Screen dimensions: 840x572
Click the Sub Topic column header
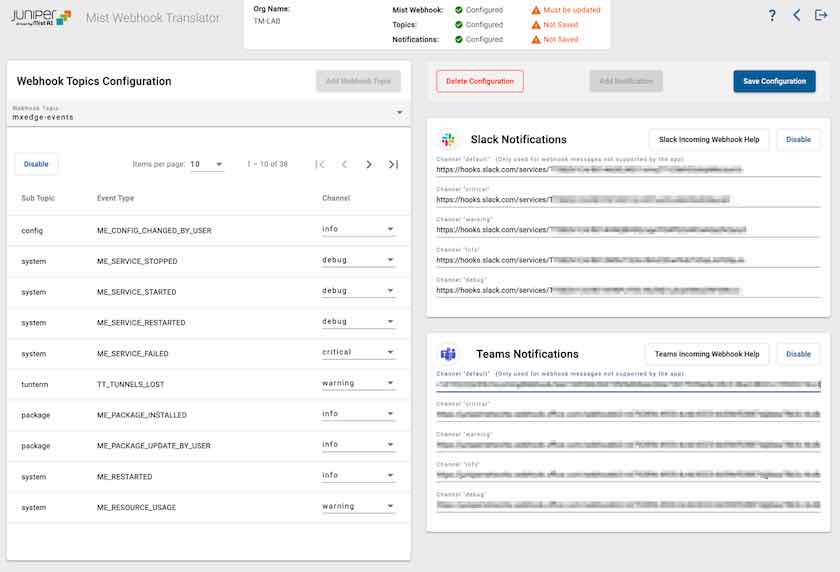coord(38,198)
